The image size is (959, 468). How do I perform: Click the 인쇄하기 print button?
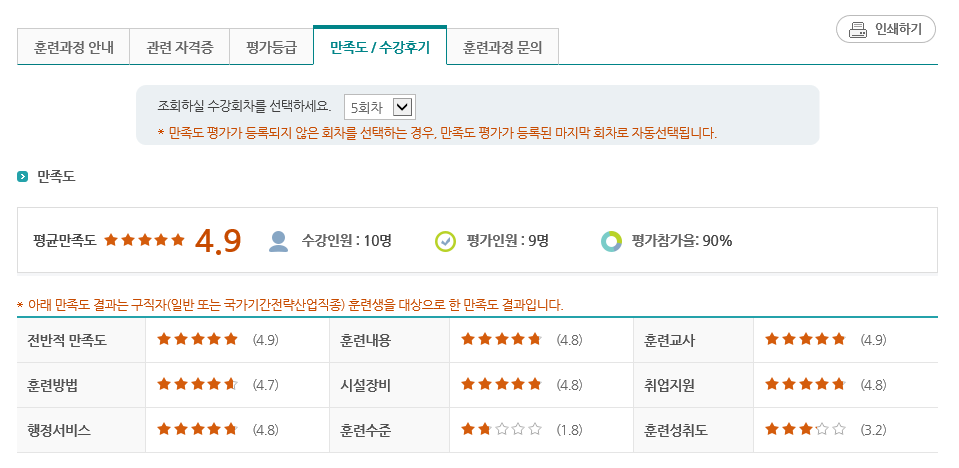point(886,29)
